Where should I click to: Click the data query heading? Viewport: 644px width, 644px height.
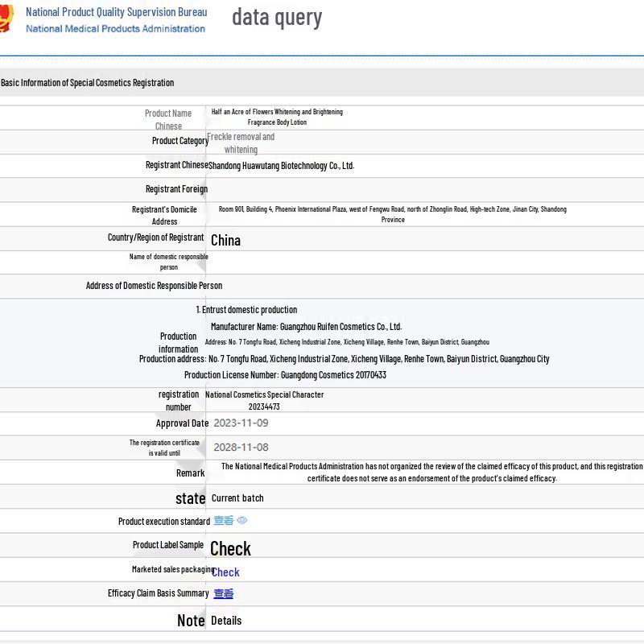click(x=276, y=17)
